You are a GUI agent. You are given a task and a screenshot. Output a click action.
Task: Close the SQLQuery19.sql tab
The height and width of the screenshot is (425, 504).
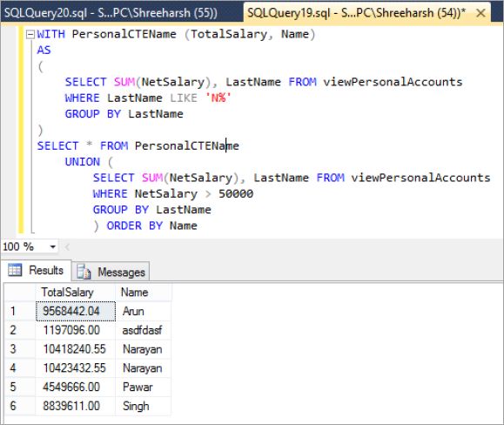click(480, 13)
